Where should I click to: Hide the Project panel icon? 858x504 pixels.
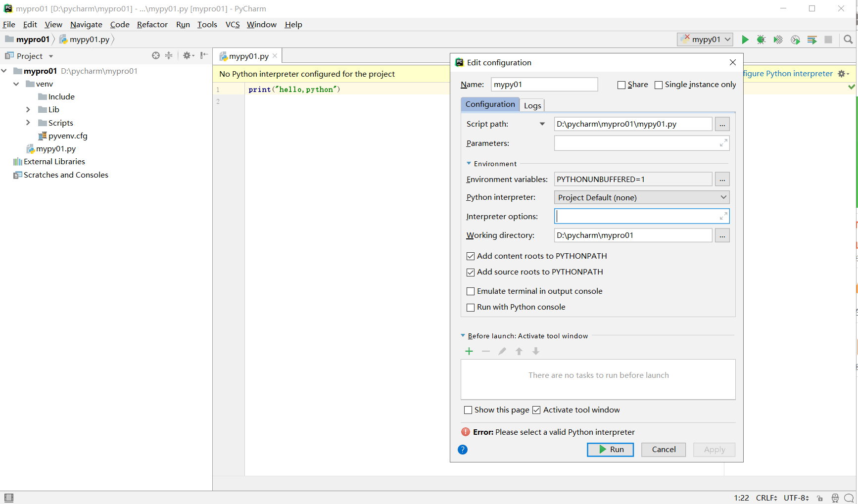click(204, 55)
